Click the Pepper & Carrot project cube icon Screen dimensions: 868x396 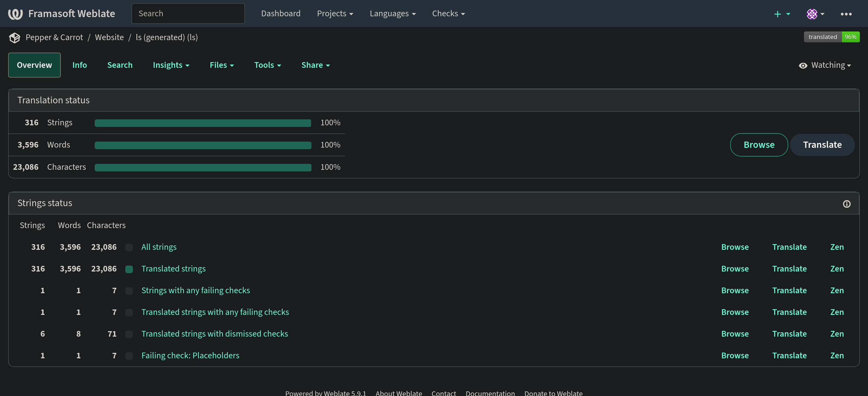click(x=14, y=38)
